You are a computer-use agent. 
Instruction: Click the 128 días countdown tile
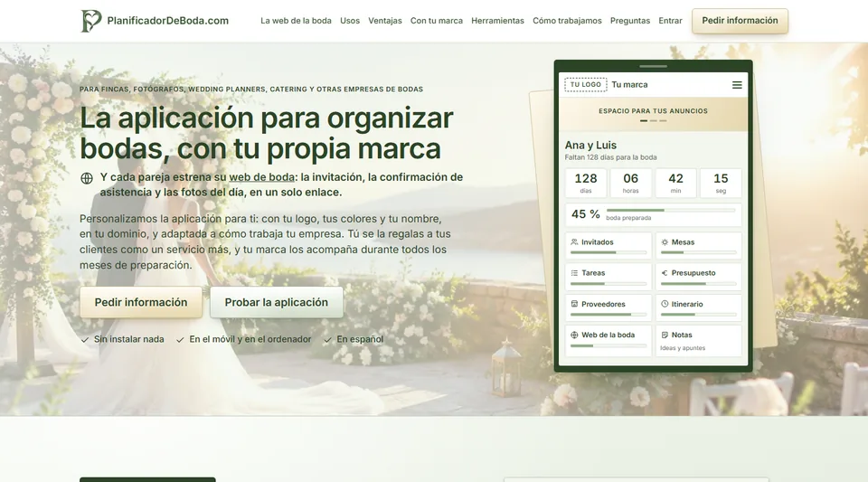586,184
